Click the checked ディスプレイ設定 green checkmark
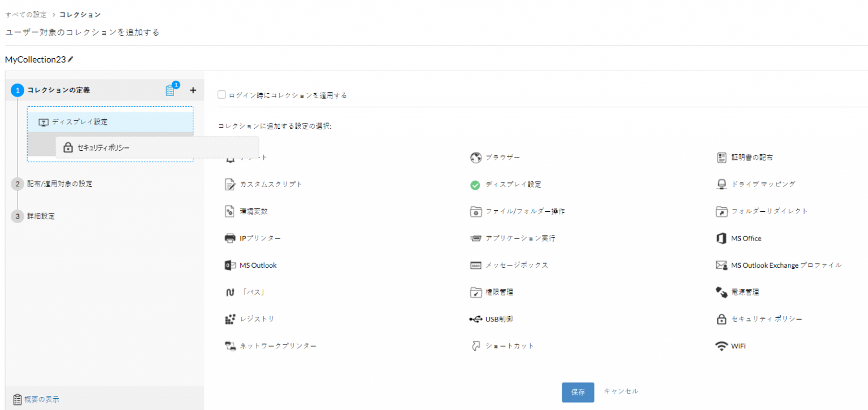868x410 pixels. coord(475,185)
